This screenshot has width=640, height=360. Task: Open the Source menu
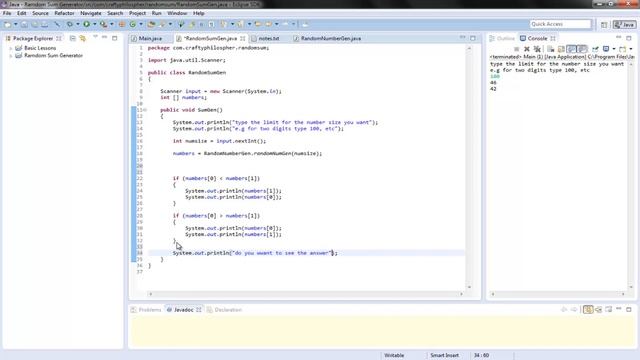40,13
